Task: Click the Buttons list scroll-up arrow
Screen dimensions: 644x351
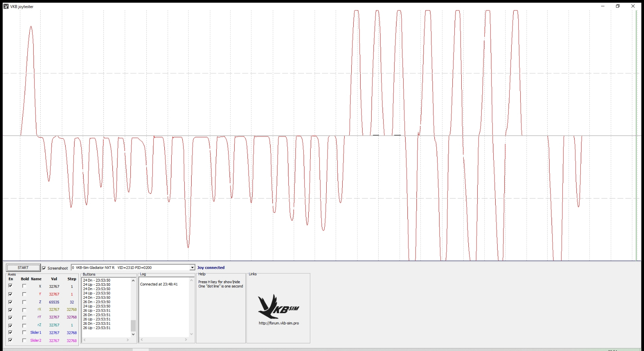Action: [133, 280]
